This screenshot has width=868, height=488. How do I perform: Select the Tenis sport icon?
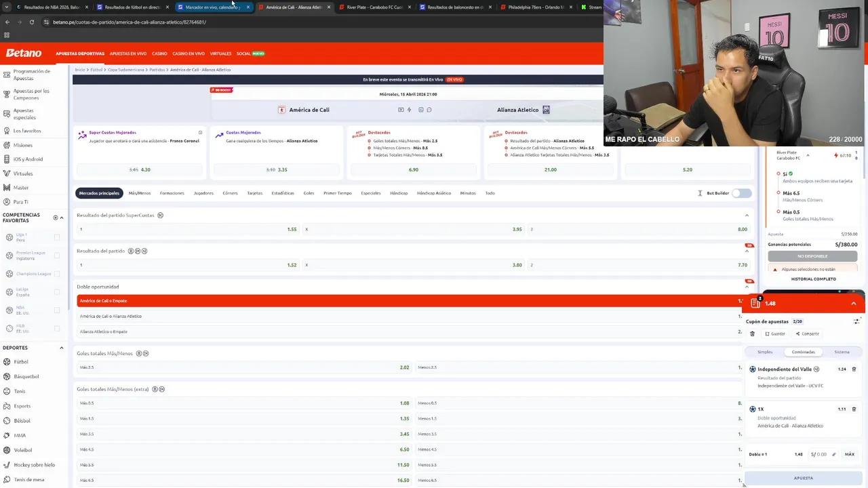[7, 391]
